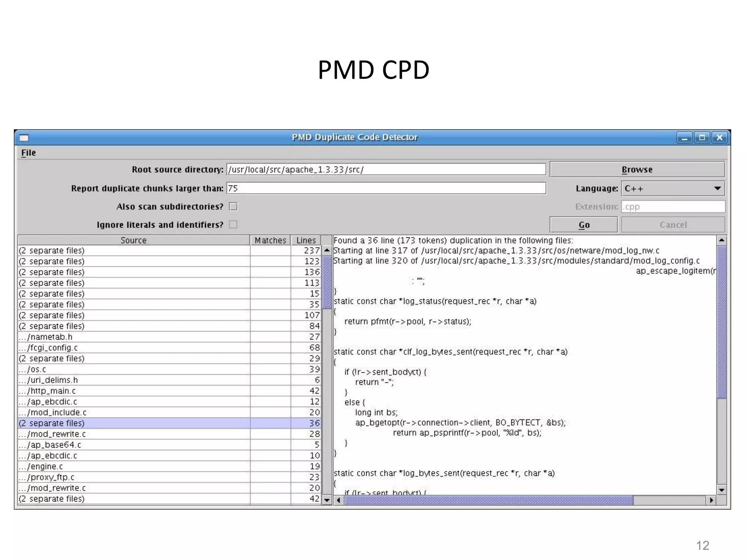The height and width of the screenshot is (560, 747).
Task: Select the .../http_main.c row
Action: click(169, 391)
